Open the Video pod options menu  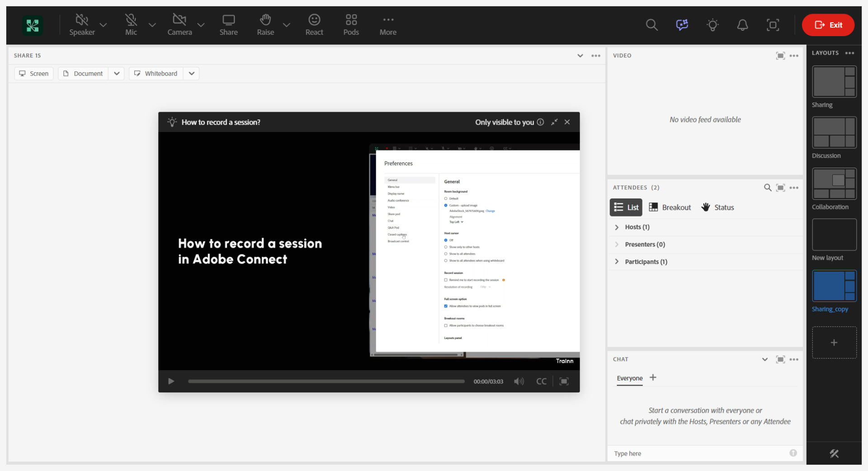pos(794,56)
